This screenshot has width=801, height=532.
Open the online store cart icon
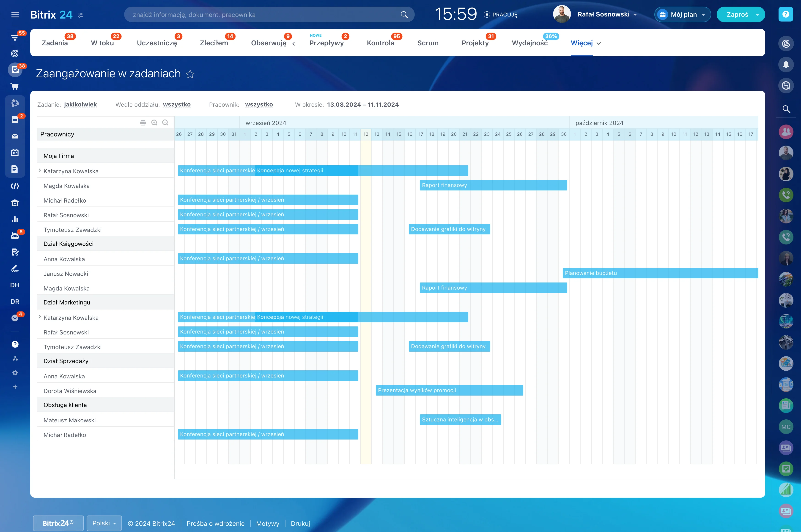click(x=15, y=87)
